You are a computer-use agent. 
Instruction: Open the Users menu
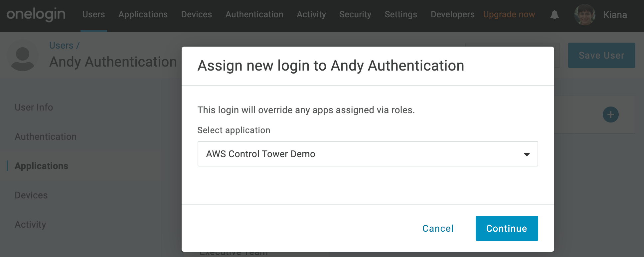coord(93,15)
